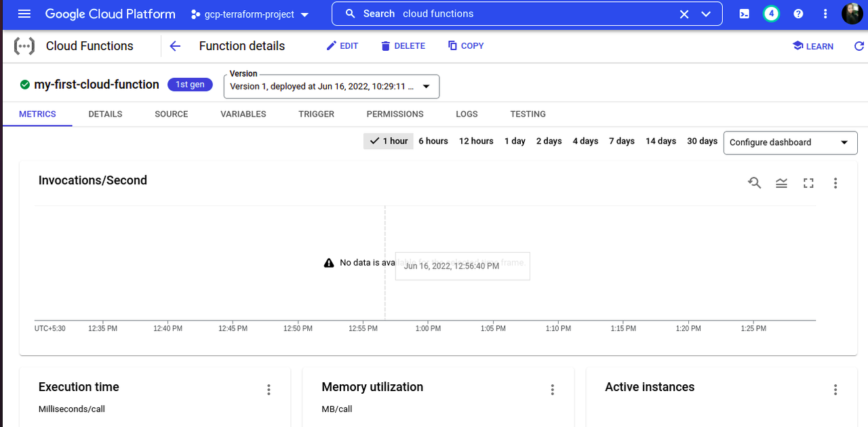This screenshot has width=868, height=427.
Task: Open notifications badge showing 4
Action: [771, 14]
